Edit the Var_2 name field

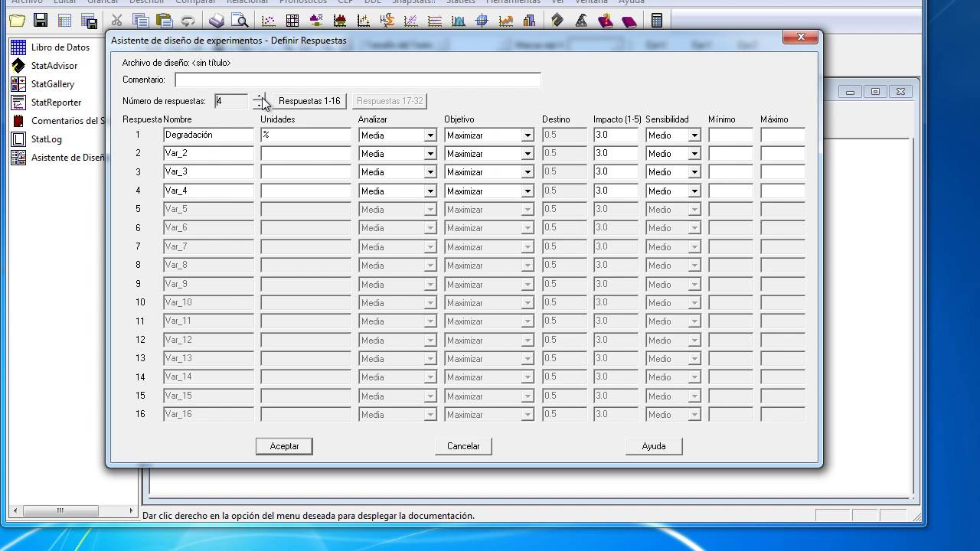pyautogui.click(x=208, y=153)
